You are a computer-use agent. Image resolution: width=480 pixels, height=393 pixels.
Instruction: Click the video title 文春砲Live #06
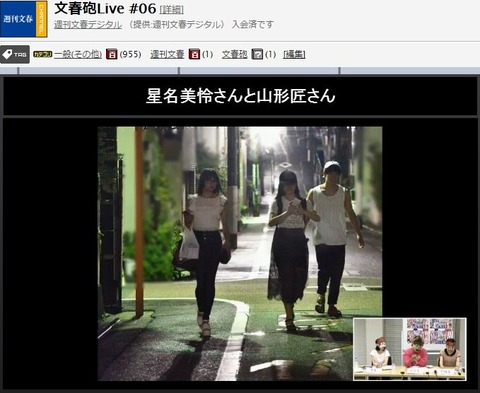[105, 9]
